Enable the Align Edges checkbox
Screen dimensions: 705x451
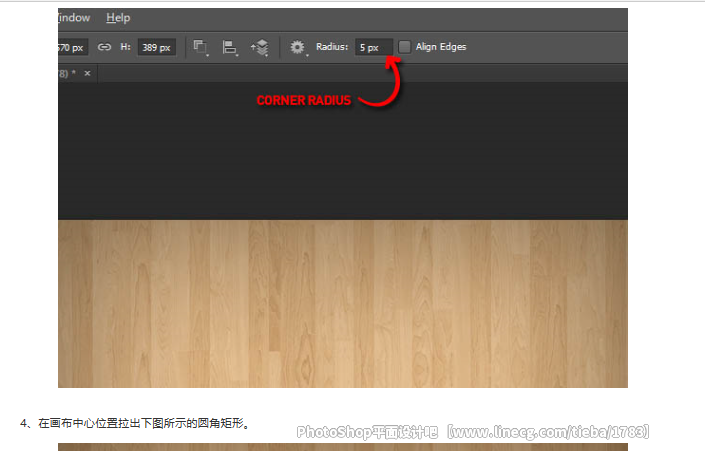click(x=405, y=47)
